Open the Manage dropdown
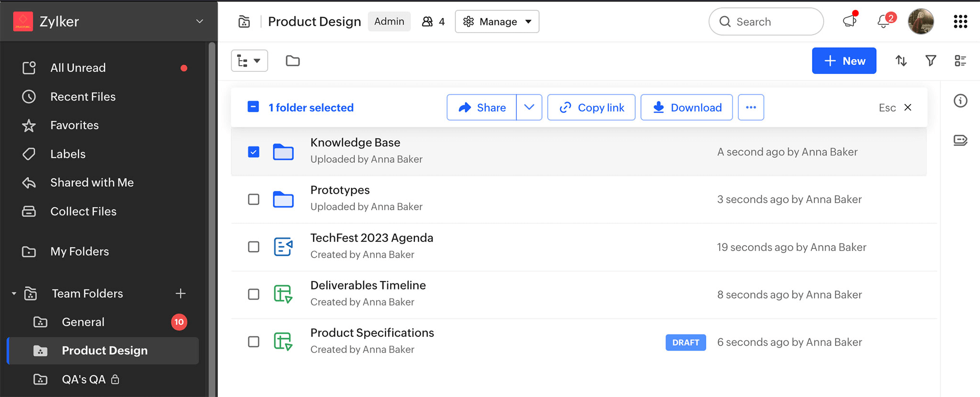This screenshot has width=980, height=397. click(497, 22)
